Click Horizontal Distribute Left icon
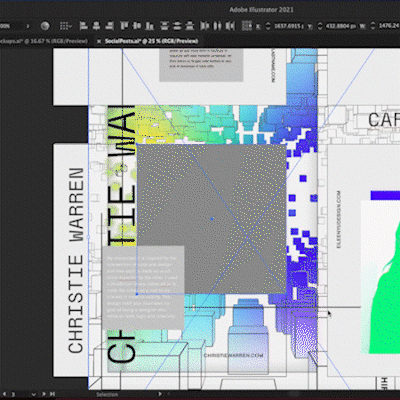 point(205,26)
